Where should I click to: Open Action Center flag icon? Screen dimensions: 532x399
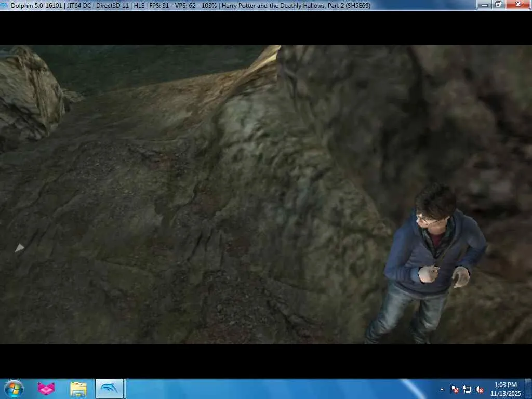coord(455,389)
